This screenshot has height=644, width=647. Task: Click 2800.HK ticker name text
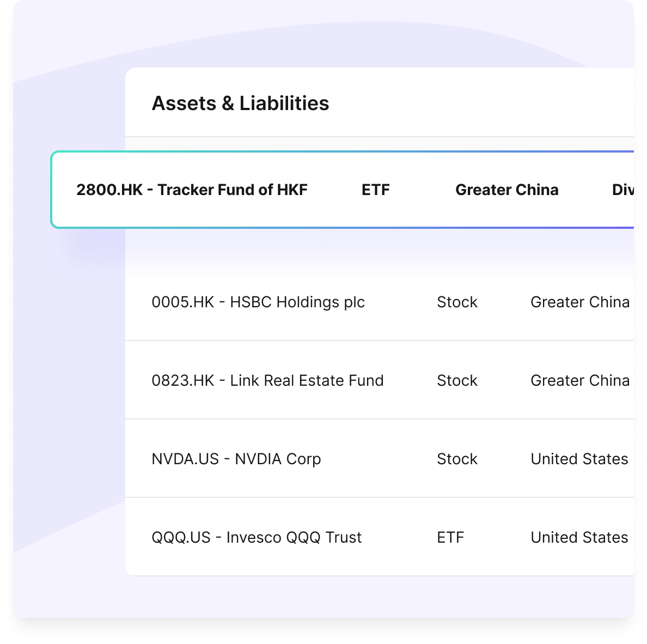[x=192, y=190]
